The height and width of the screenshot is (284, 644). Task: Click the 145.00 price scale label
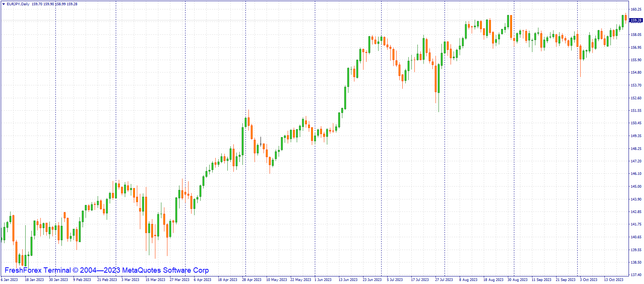click(x=636, y=187)
